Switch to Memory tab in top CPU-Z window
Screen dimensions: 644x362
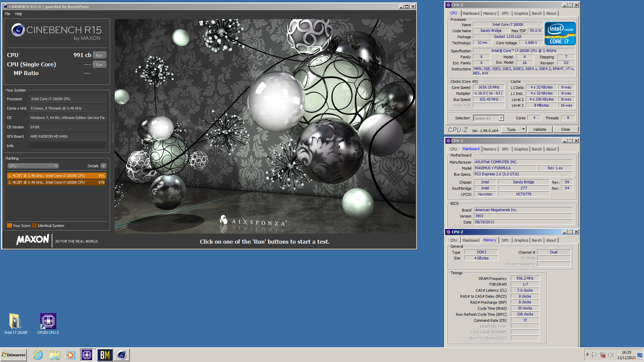[490, 13]
